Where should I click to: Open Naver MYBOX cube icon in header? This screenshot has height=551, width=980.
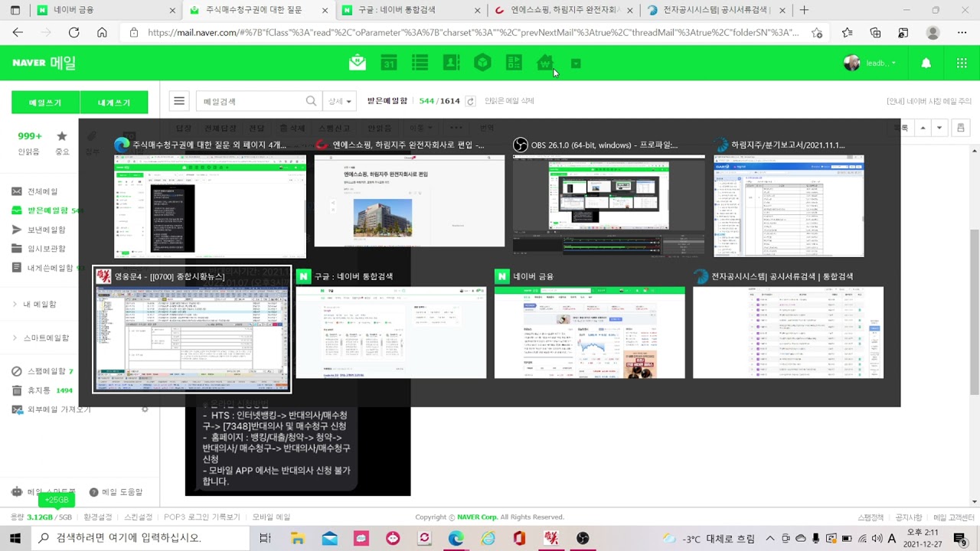tap(482, 63)
